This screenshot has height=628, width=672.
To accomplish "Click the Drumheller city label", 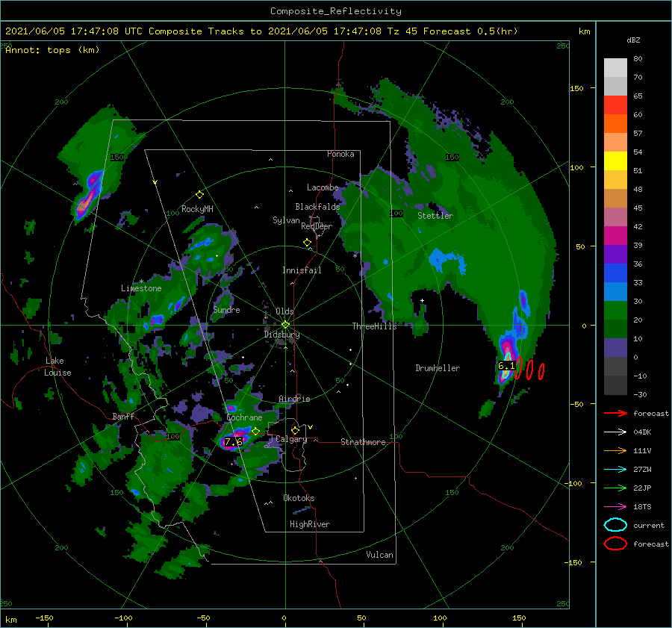I will (438, 368).
